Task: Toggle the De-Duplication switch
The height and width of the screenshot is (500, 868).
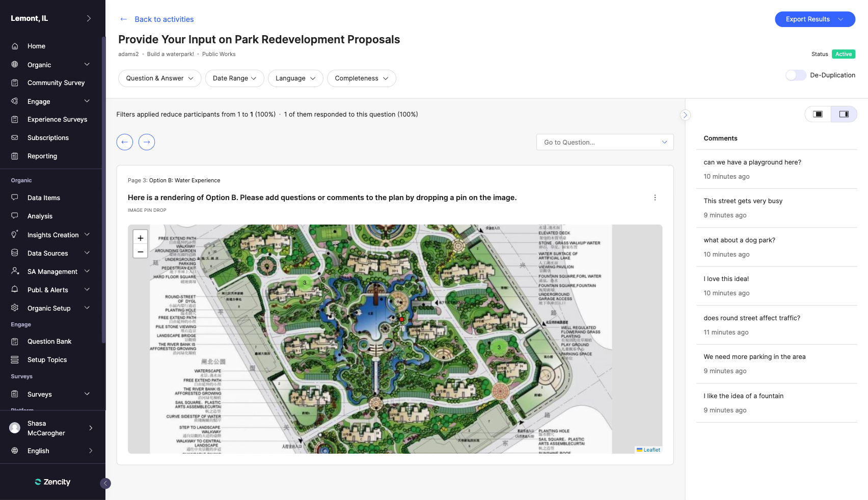Action: 795,75
